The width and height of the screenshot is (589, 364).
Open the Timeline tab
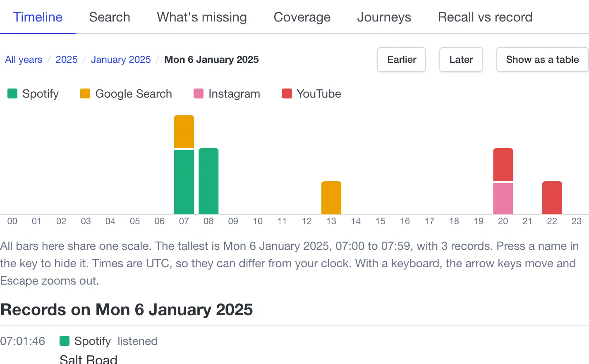(38, 17)
